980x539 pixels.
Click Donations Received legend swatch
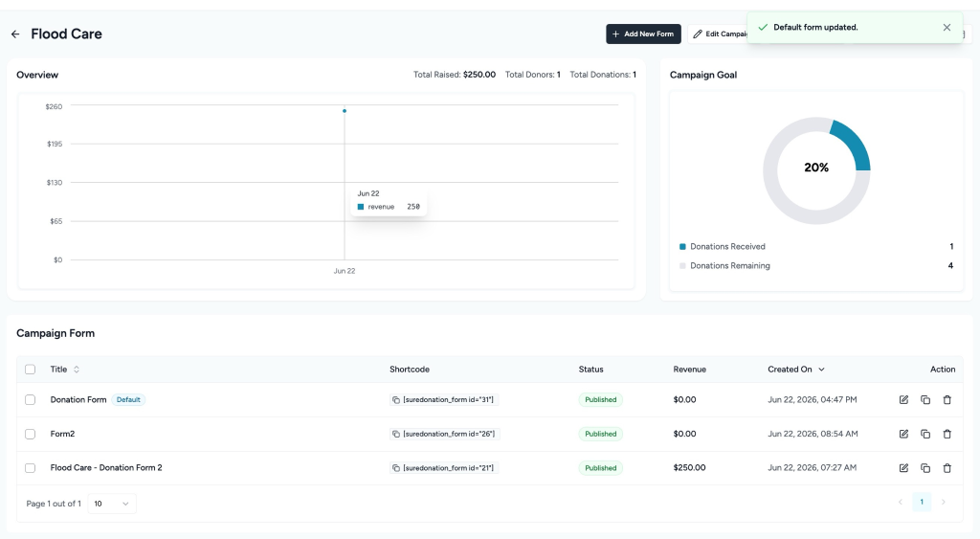click(x=682, y=246)
